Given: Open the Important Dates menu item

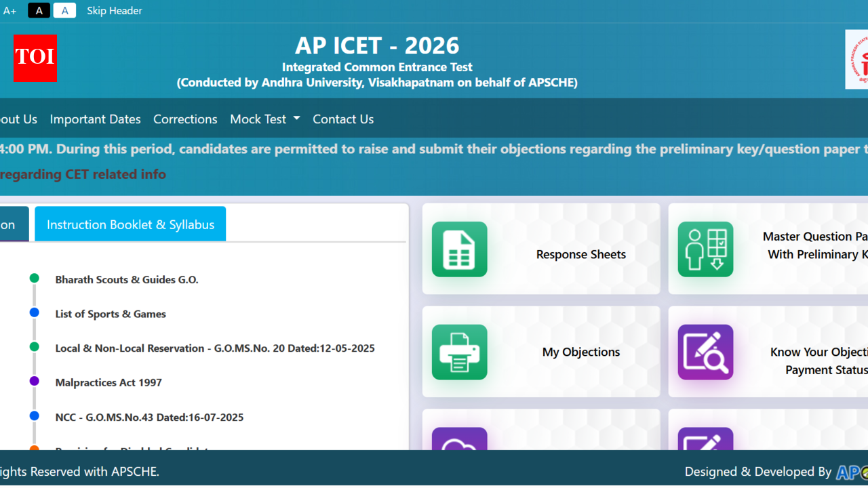Looking at the screenshot, I should tap(95, 119).
